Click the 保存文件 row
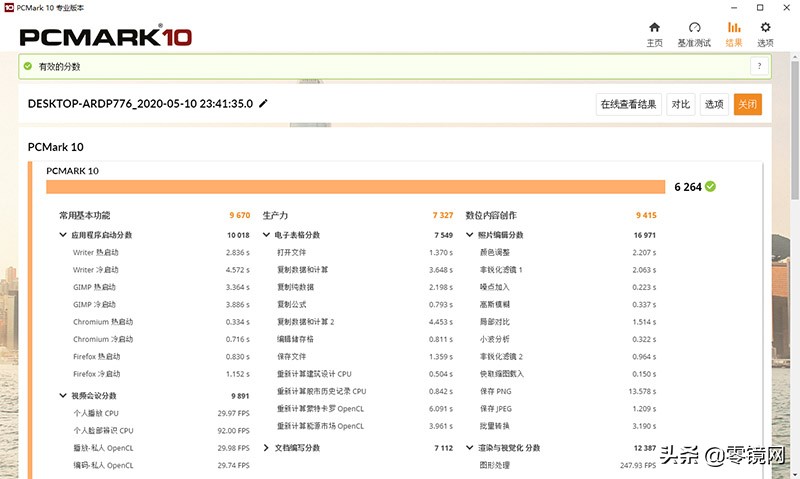 (365, 357)
